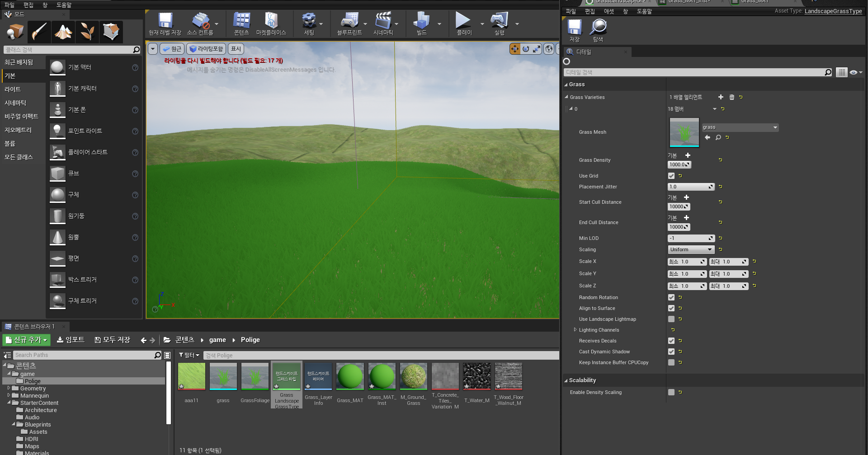Viewport: 868px width, 455px height.
Task: Select the Paint mode brush icon
Action: (39, 32)
